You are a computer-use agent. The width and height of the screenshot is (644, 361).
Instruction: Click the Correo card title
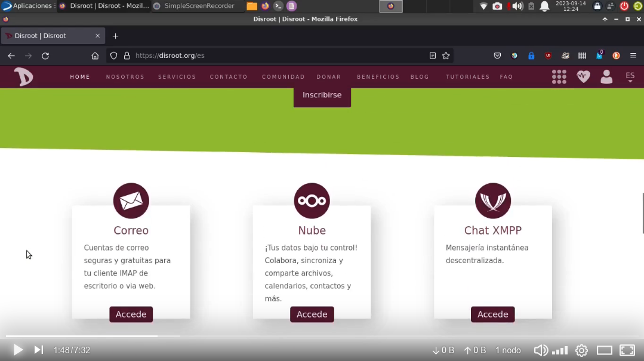[131, 230]
